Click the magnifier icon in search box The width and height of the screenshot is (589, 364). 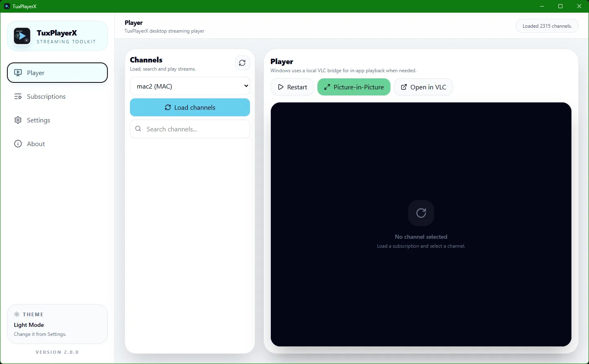(x=138, y=129)
